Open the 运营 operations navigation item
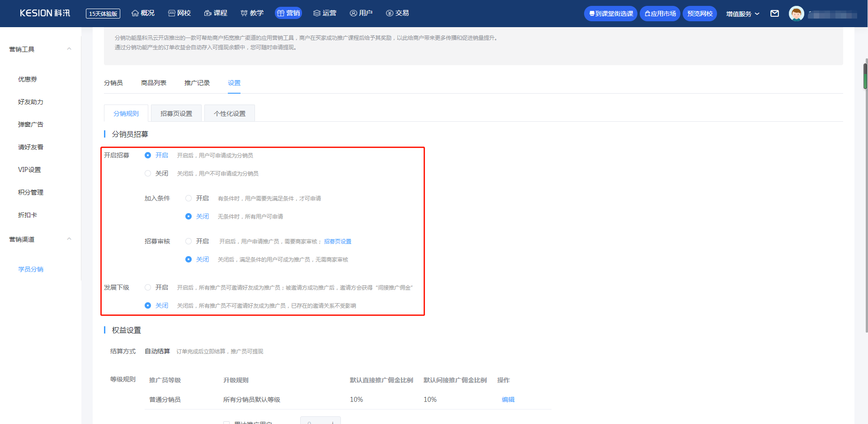 (x=325, y=13)
